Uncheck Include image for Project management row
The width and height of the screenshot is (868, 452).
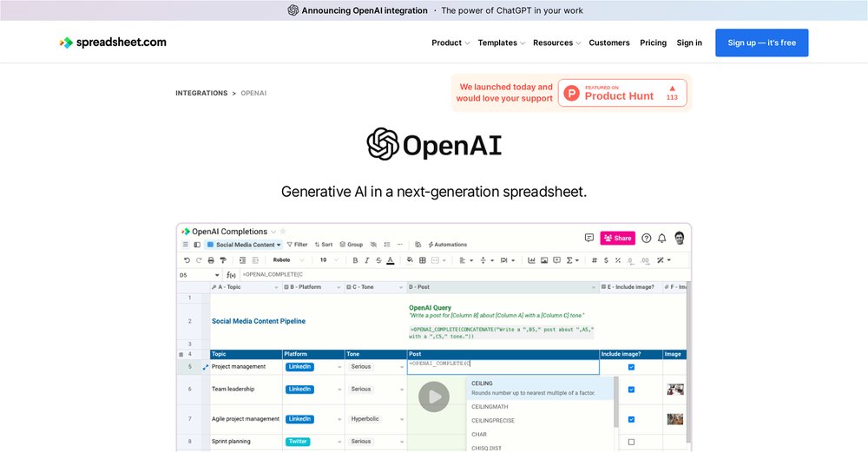pyautogui.click(x=631, y=367)
